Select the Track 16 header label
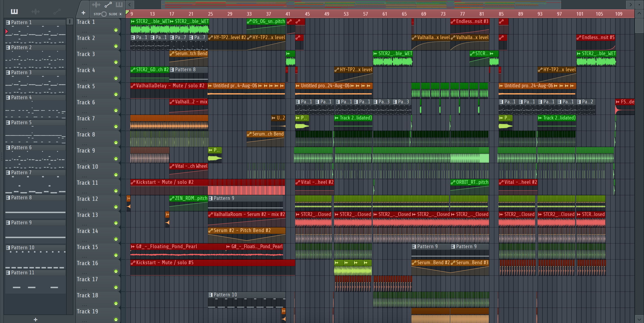This screenshot has width=644, height=323. 87,263
